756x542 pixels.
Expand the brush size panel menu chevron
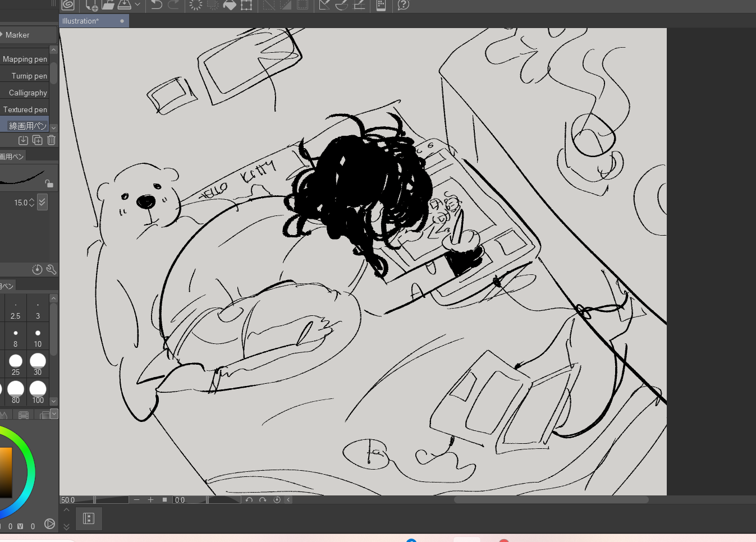point(54,414)
